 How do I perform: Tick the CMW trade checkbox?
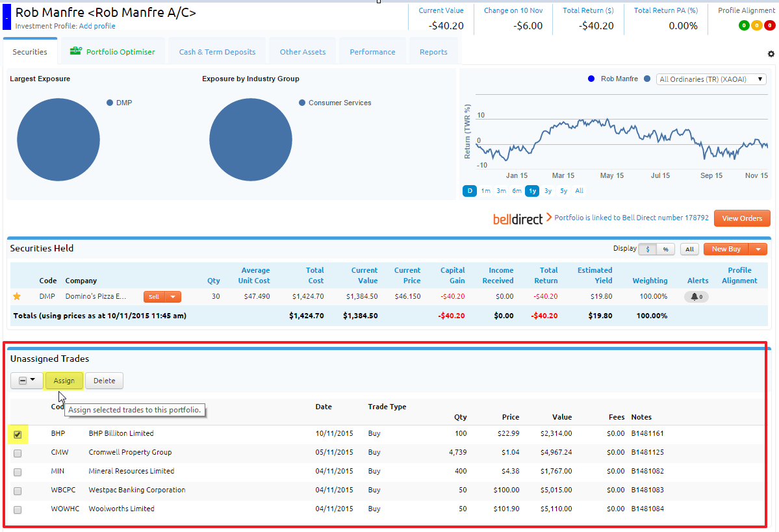[x=18, y=453]
